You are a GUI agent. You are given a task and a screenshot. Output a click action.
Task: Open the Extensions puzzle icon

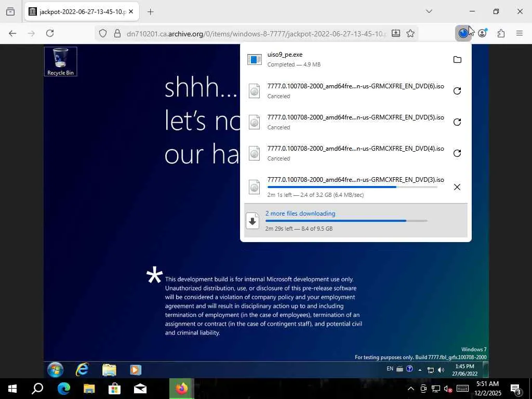(501, 33)
